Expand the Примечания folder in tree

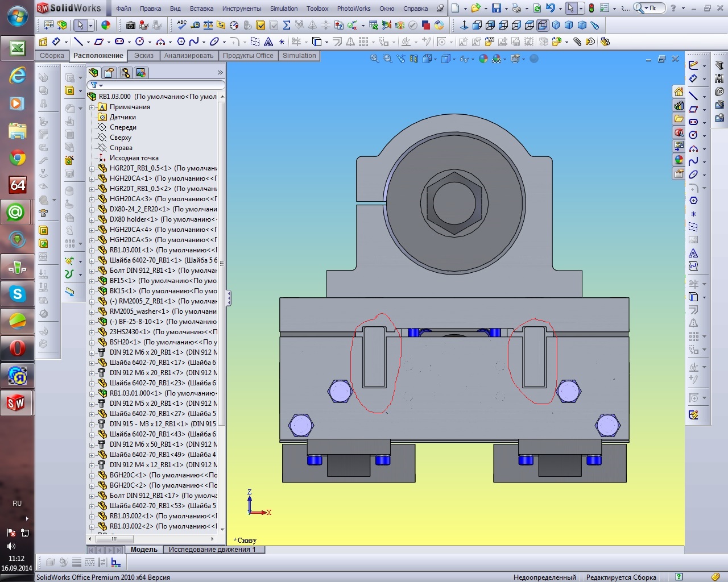coord(92,107)
